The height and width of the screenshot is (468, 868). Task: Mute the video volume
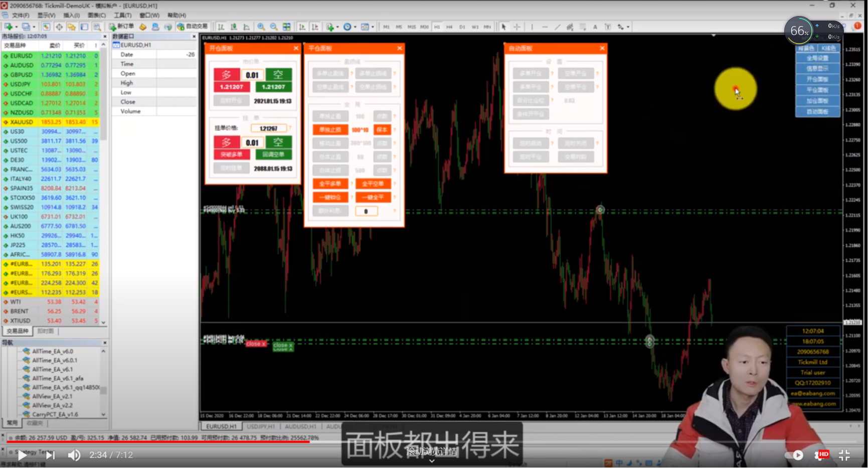[74, 455]
